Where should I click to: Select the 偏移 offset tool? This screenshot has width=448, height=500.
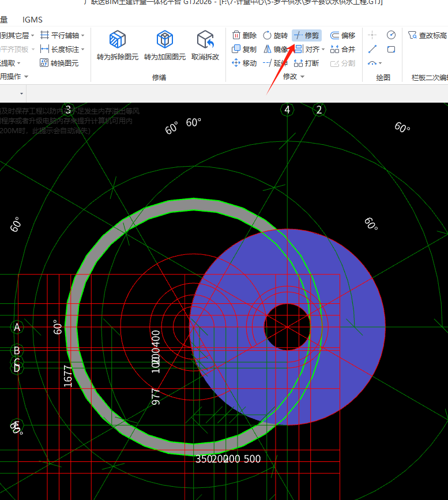343,35
